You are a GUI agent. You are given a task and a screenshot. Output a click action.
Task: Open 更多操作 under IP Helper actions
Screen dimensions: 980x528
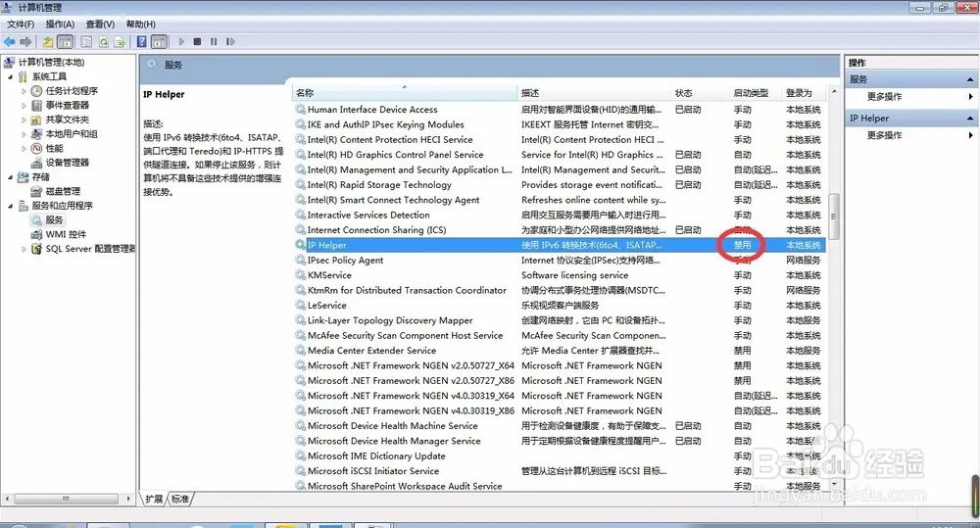pyautogui.click(x=884, y=135)
